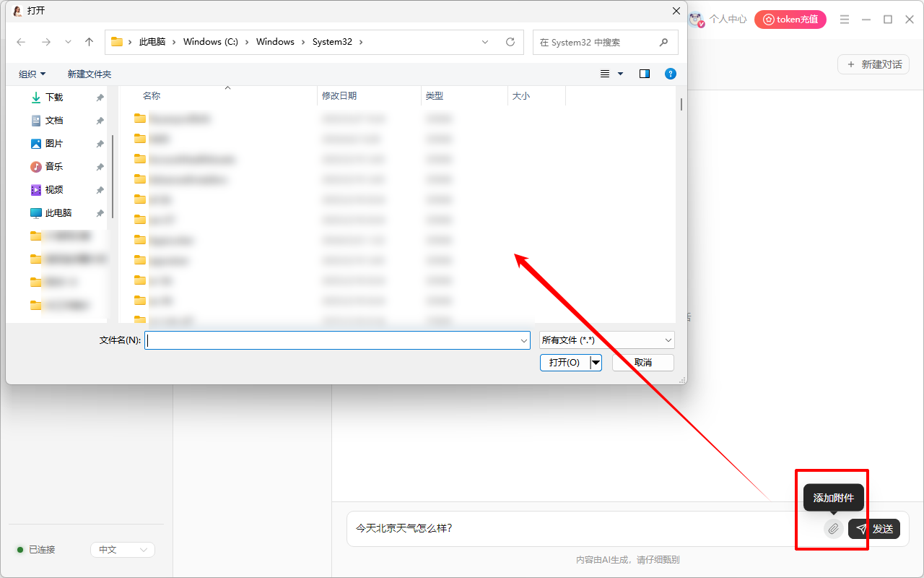Open the view options dropdown arrow

coord(620,74)
